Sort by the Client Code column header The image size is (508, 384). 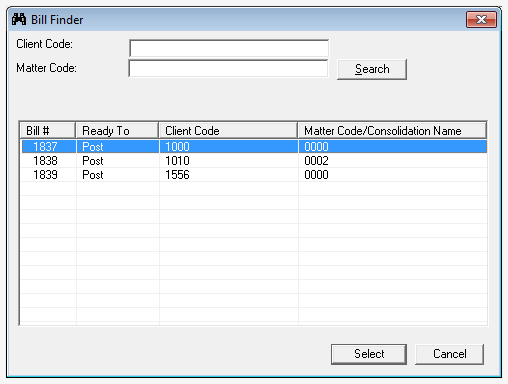pos(228,130)
